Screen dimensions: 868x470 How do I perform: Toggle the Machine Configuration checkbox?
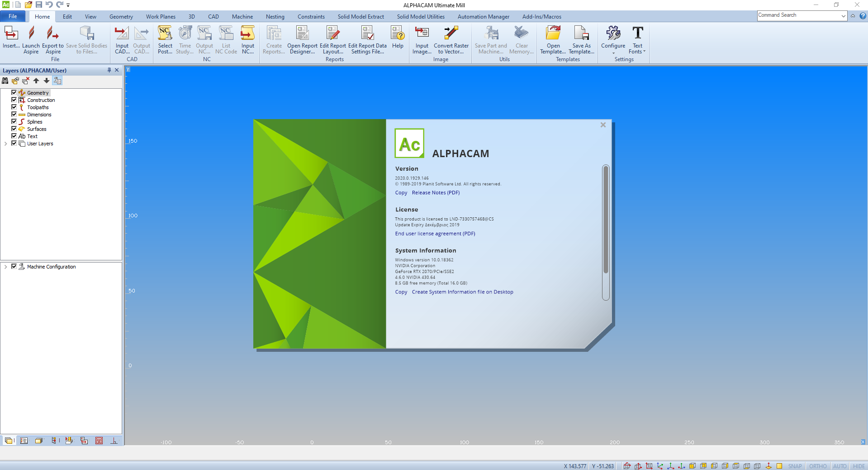pyautogui.click(x=14, y=266)
